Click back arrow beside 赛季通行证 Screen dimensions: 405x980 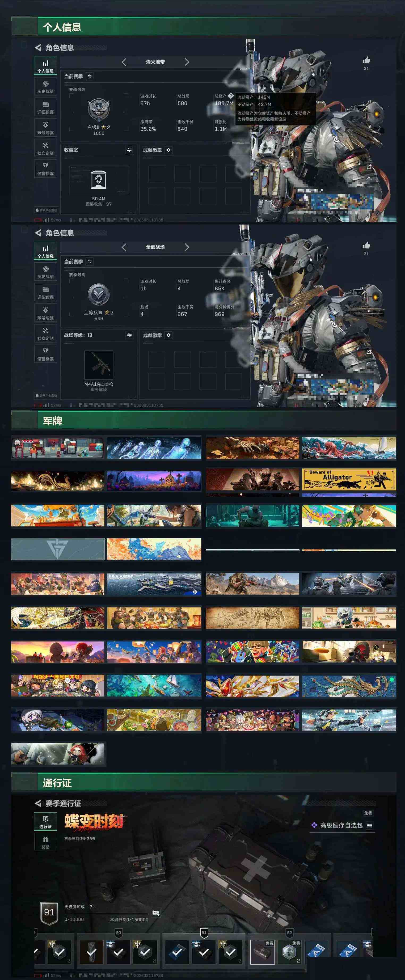tap(38, 803)
